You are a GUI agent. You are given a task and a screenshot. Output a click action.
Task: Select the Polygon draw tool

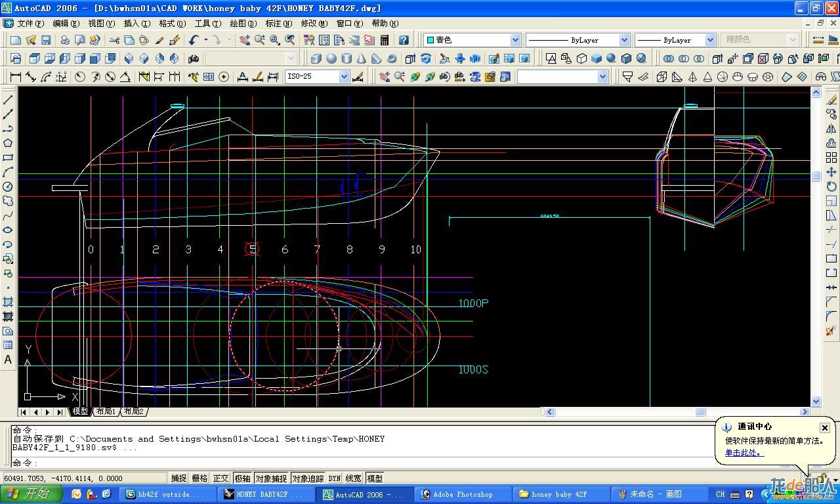pyautogui.click(x=8, y=143)
